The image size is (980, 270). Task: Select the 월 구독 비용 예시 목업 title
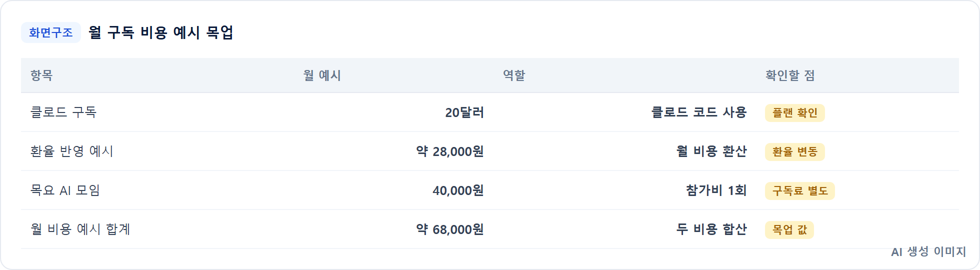click(x=161, y=32)
